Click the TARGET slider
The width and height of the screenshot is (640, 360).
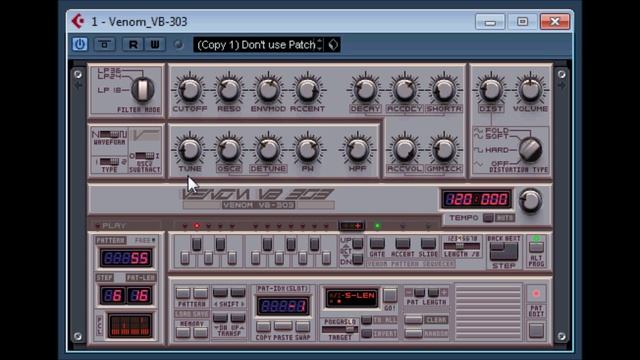[339, 329]
